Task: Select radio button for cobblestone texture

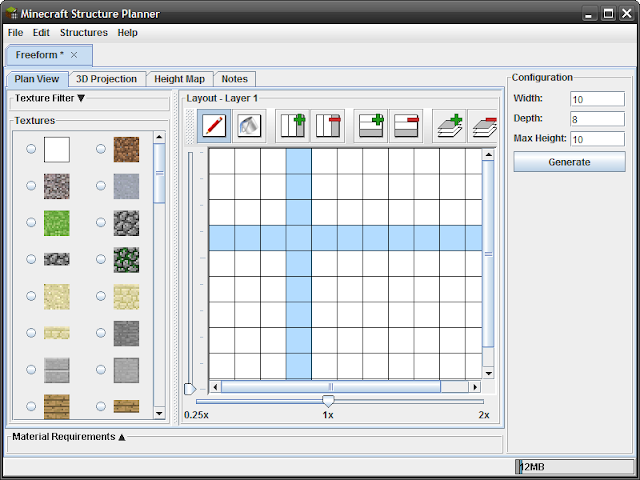Action: tap(101, 222)
